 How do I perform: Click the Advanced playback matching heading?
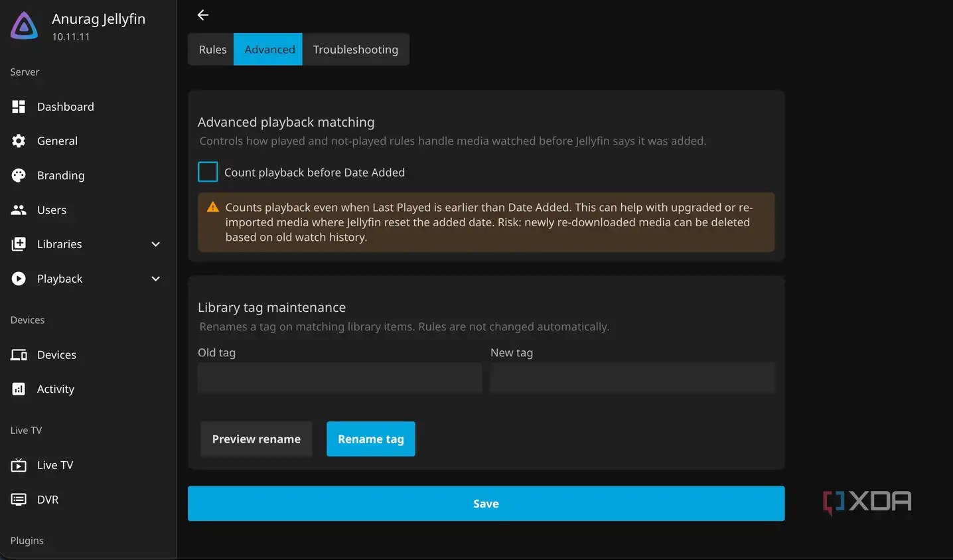pos(286,122)
